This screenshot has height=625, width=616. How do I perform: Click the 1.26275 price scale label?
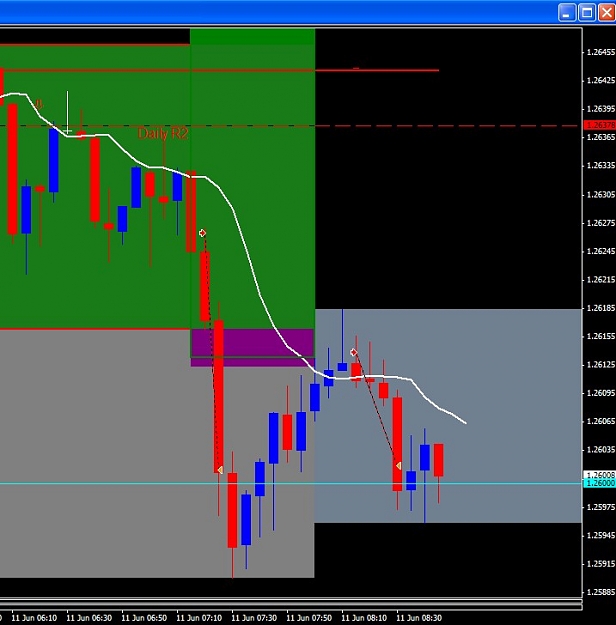pyautogui.click(x=601, y=223)
